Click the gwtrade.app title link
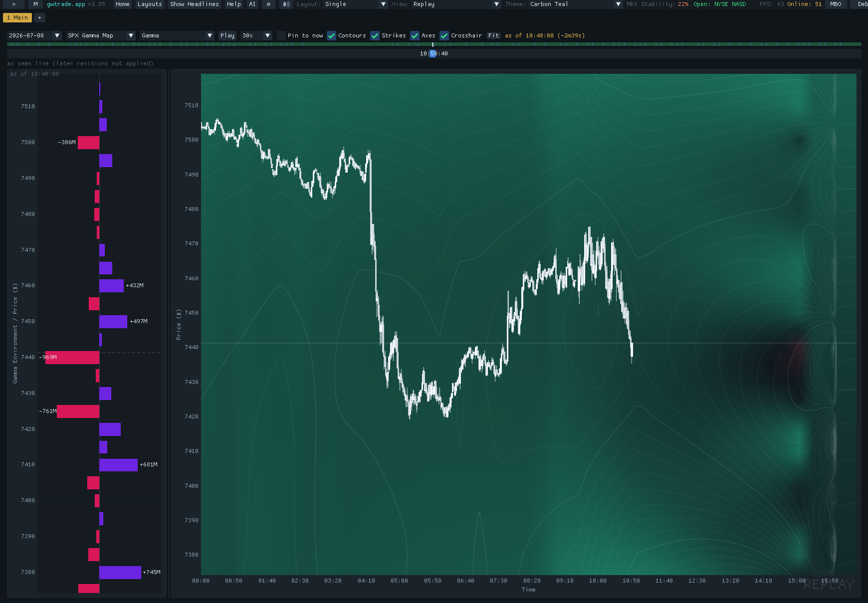The width and height of the screenshot is (868, 603). pyautogui.click(x=66, y=4)
